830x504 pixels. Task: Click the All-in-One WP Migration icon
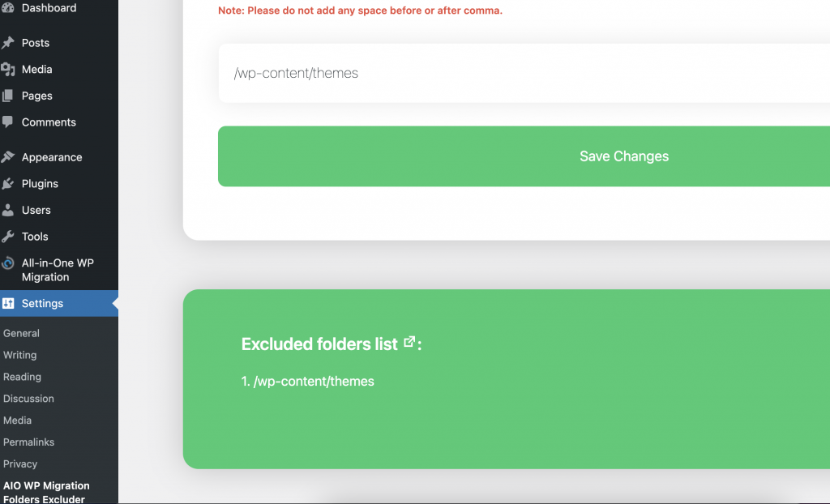pos(8,263)
